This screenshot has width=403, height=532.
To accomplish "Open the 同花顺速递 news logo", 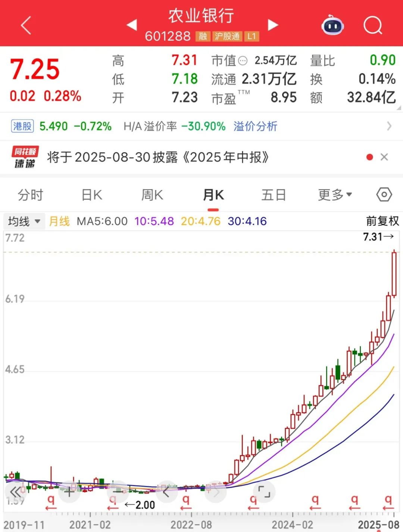I will [x=25, y=157].
